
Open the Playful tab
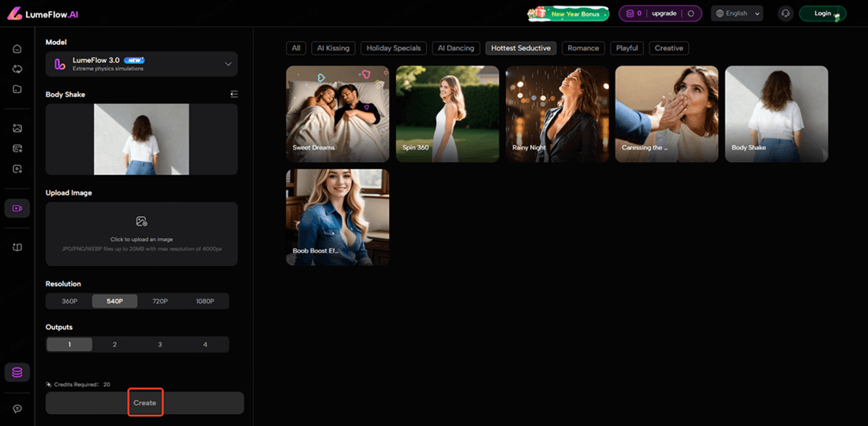(627, 48)
